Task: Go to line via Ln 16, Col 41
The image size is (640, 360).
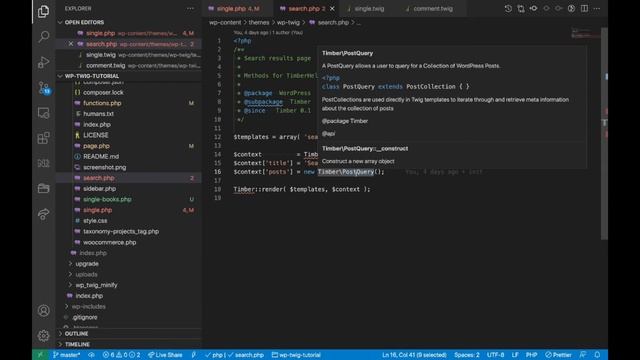Action: [414, 355]
